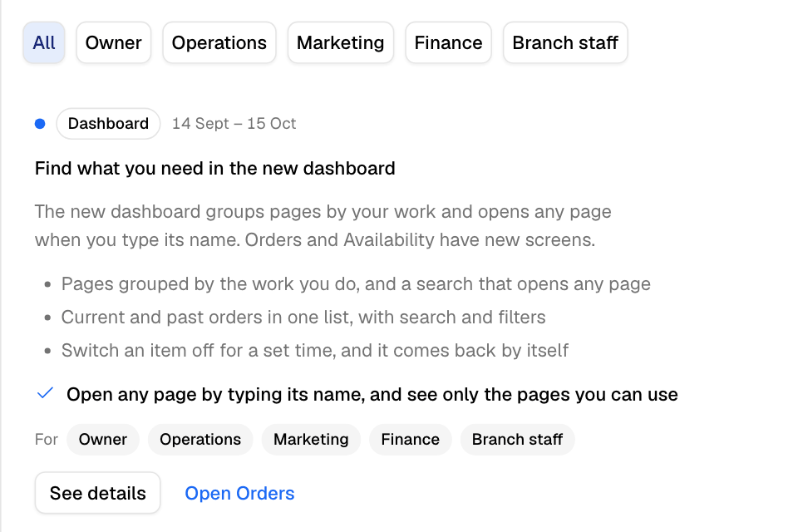Open See details for dashboard update
Screen dimensions: 798x532
coord(98,493)
